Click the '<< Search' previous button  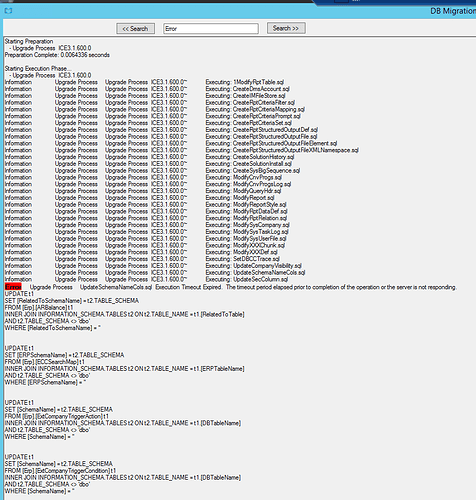(x=135, y=29)
